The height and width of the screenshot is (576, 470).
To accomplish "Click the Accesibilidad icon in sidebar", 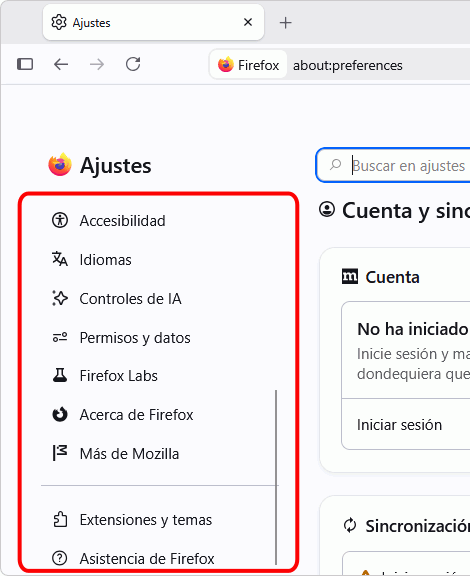I will [60, 221].
